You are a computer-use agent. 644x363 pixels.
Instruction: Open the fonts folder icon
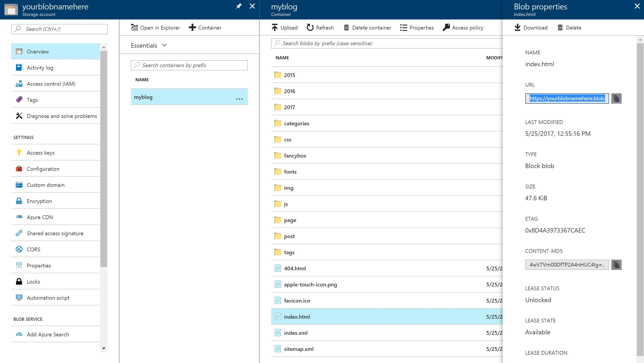coord(278,171)
